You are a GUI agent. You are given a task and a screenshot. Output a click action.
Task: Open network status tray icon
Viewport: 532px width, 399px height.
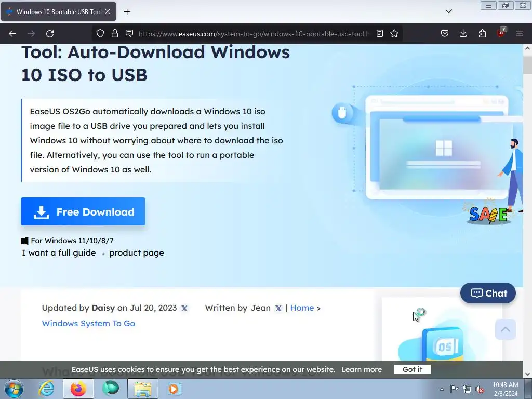click(x=467, y=389)
